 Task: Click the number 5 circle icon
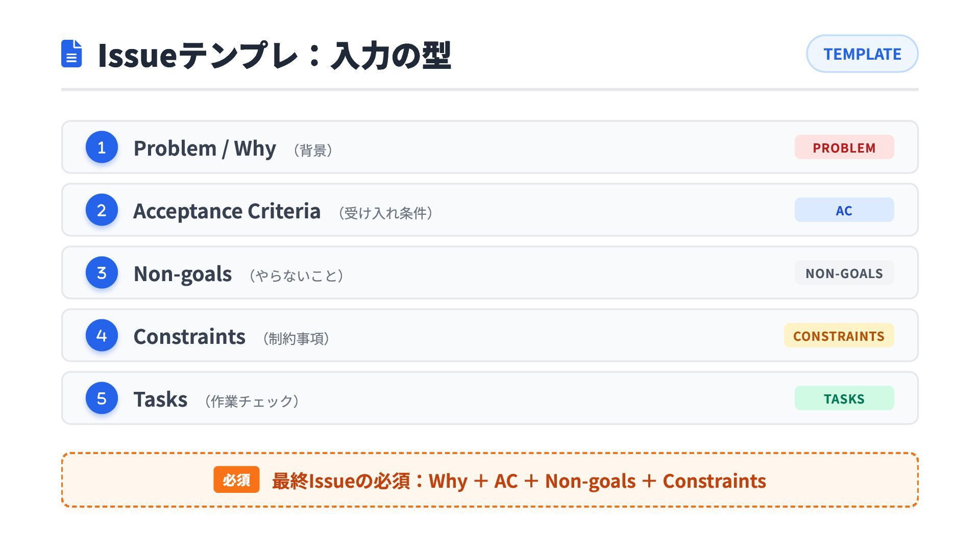[x=102, y=398]
